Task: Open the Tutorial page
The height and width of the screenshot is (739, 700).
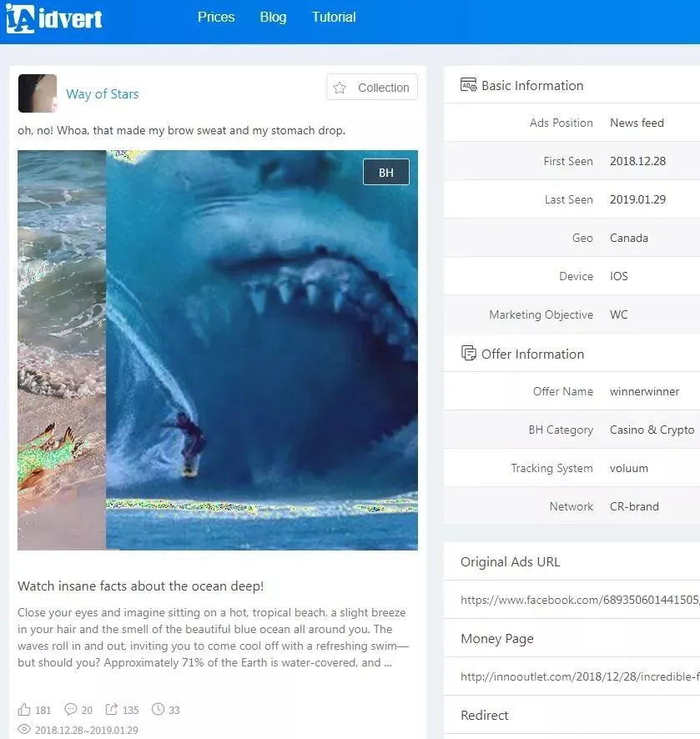Action: pos(334,17)
